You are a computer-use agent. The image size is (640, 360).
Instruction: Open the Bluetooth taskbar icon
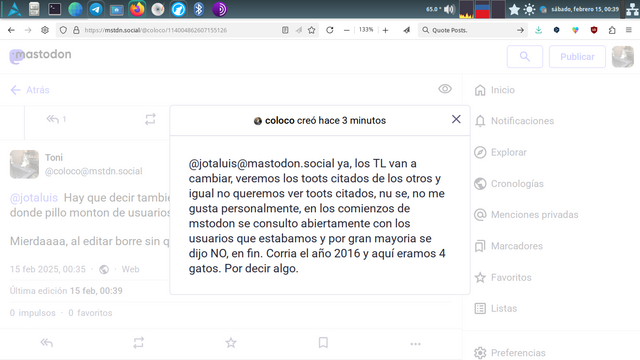(199, 9)
